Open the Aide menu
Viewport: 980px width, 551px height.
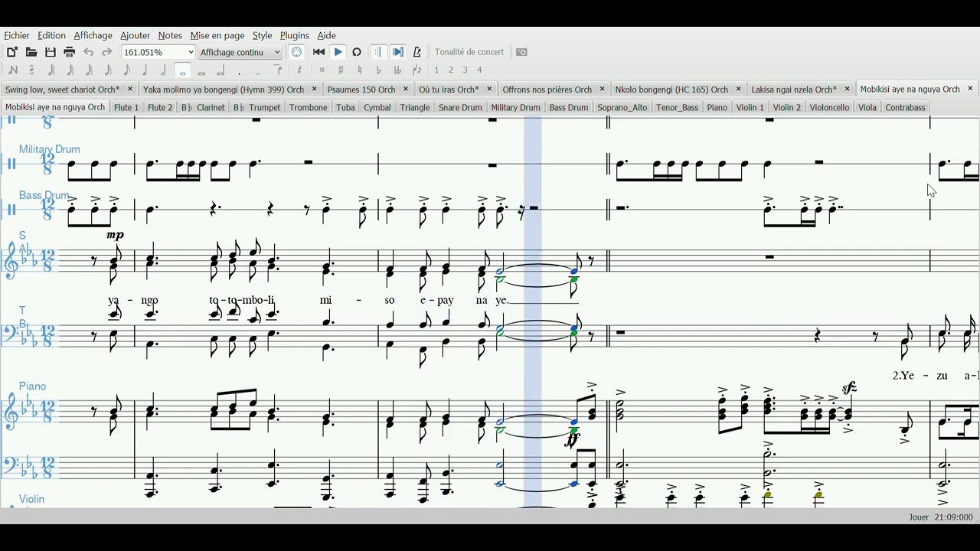[x=327, y=35]
